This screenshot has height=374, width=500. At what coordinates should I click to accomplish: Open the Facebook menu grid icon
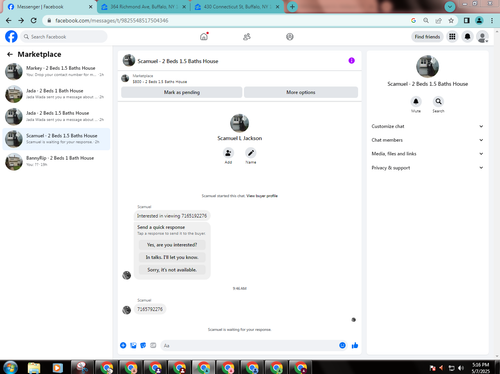click(x=452, y=37)
